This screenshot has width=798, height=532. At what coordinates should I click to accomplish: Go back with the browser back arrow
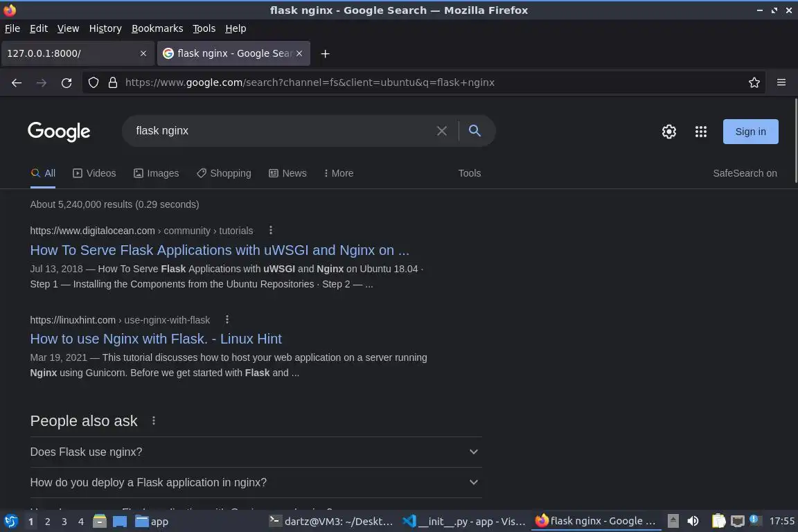[17, 82]
